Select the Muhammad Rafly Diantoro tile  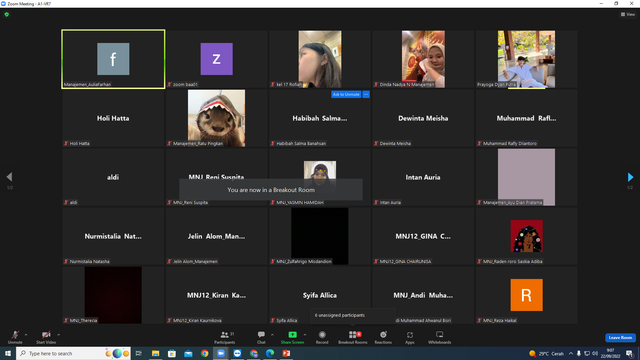527,118
